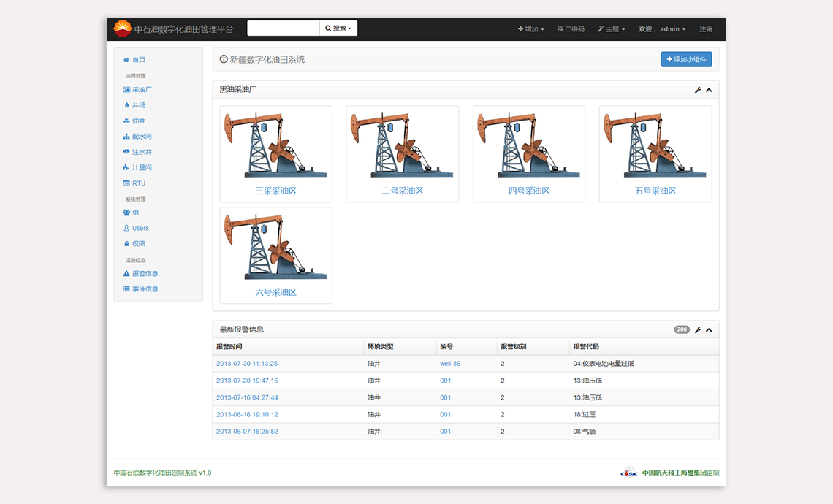
Task: Click the lock icon next to 权限
Action: [126, 244]
